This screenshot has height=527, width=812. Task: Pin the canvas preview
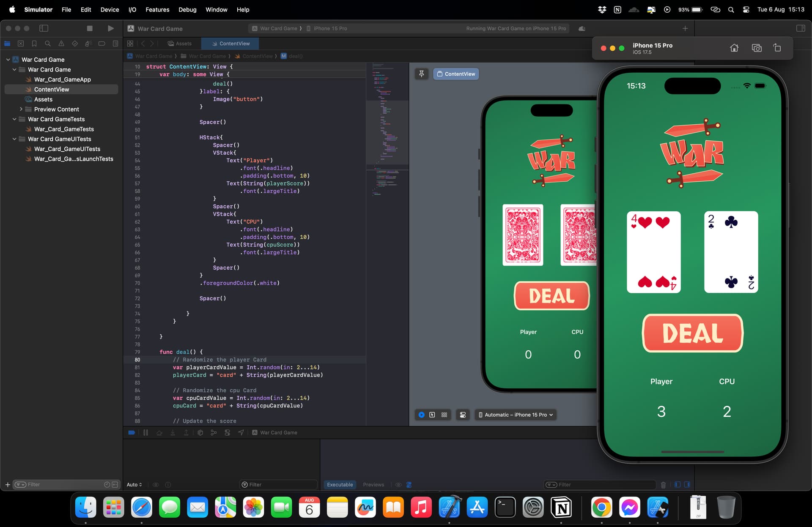pos(422,74)
